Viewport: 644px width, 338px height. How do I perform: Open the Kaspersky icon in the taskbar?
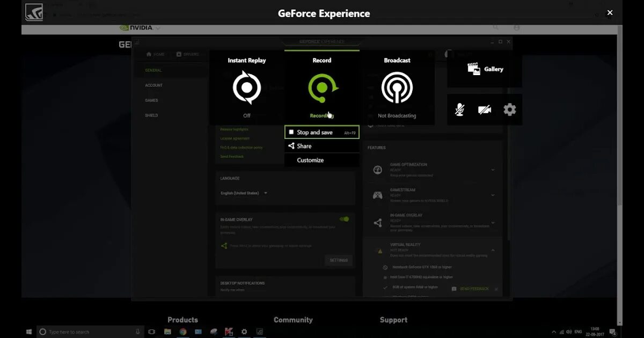[229, 332]
